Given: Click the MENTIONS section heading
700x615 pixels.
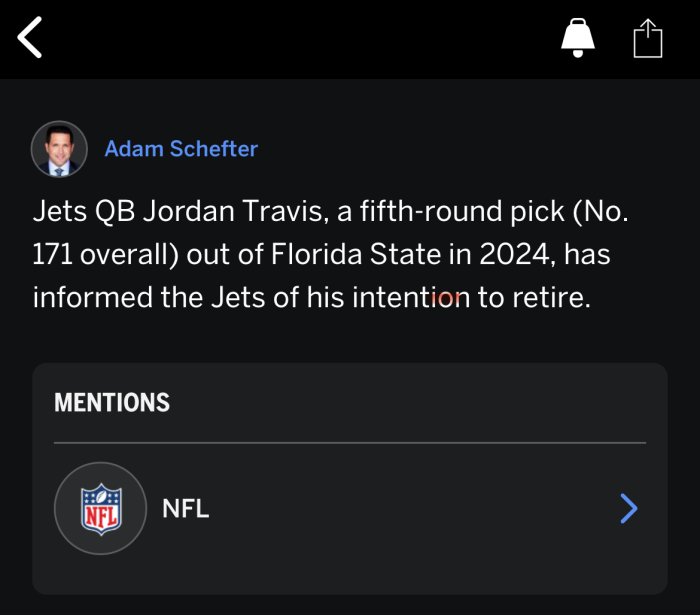Looking at the screenshot, I should (112, 402).
